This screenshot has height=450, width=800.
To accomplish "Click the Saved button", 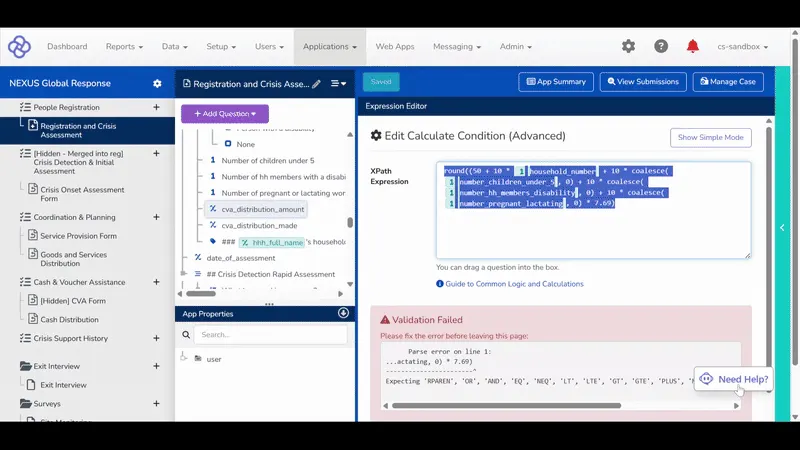I will click(381, 82).
